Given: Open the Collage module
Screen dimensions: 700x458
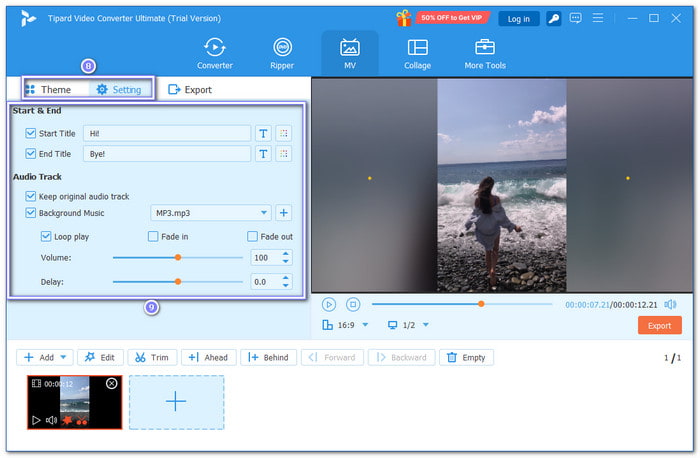Looking at the screenshot, I should [417, 54].
